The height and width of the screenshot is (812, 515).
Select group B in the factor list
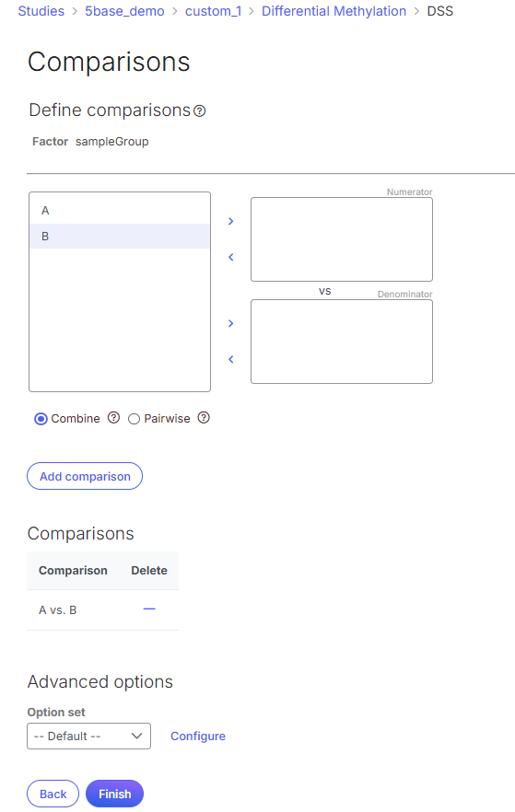pyautogui.click(x=120, y=236)
